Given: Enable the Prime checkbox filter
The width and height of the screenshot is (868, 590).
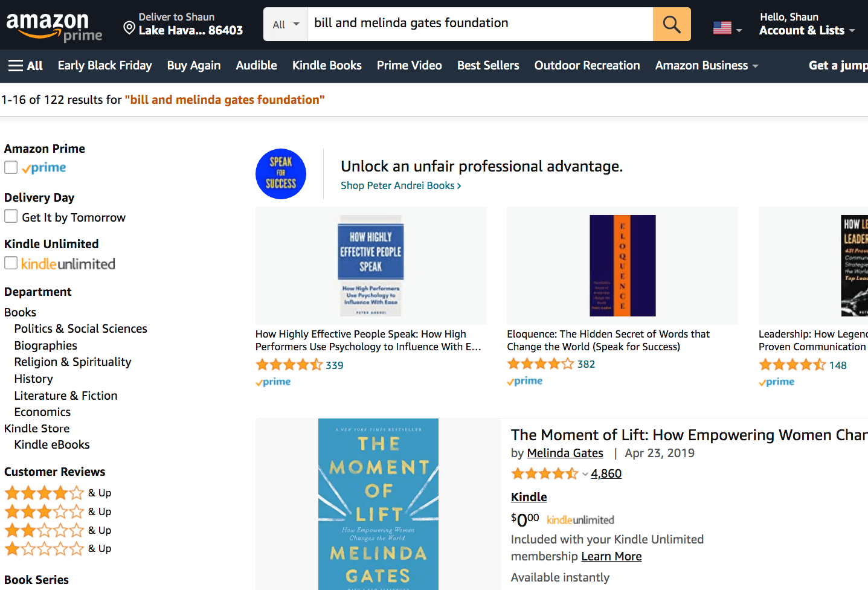Looking at the screenshot, I should tap(11, 167).
